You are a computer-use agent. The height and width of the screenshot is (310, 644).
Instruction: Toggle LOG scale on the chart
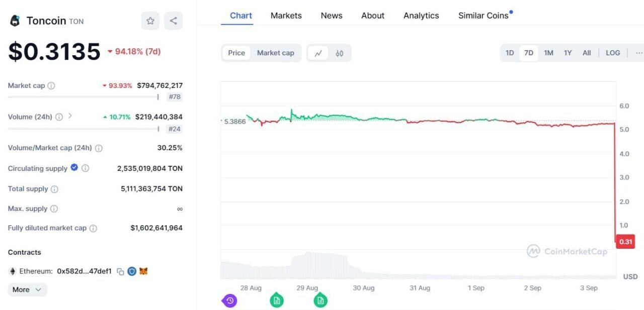(x=613, y=52)
